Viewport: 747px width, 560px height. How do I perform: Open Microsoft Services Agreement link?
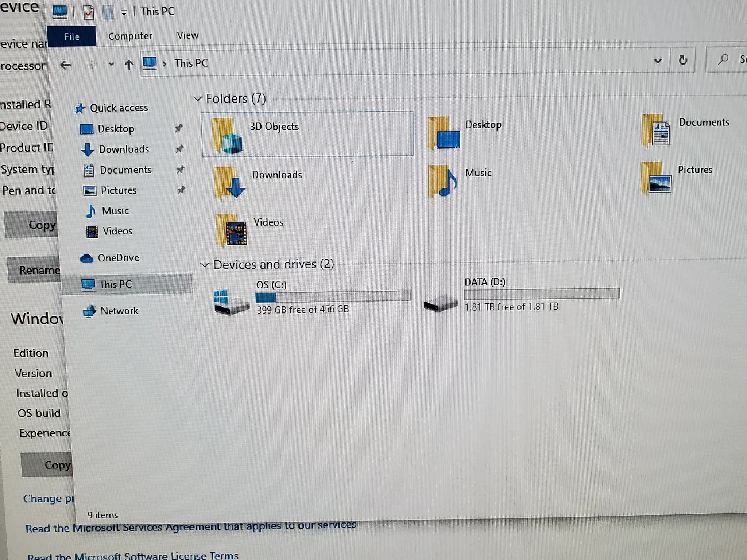click(191, 526)
